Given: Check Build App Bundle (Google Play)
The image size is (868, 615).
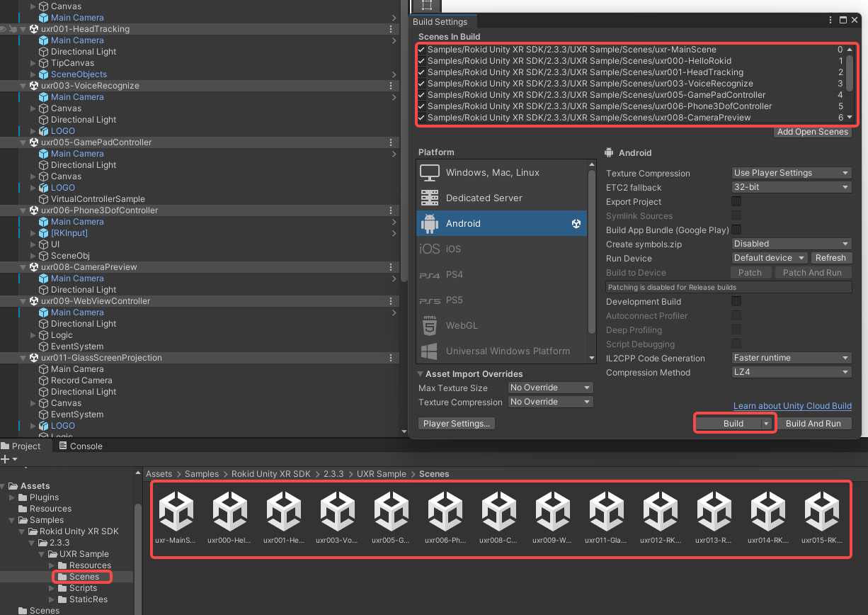Looking at the screenshot, I should pyautogui.click(x=736, y=230).
